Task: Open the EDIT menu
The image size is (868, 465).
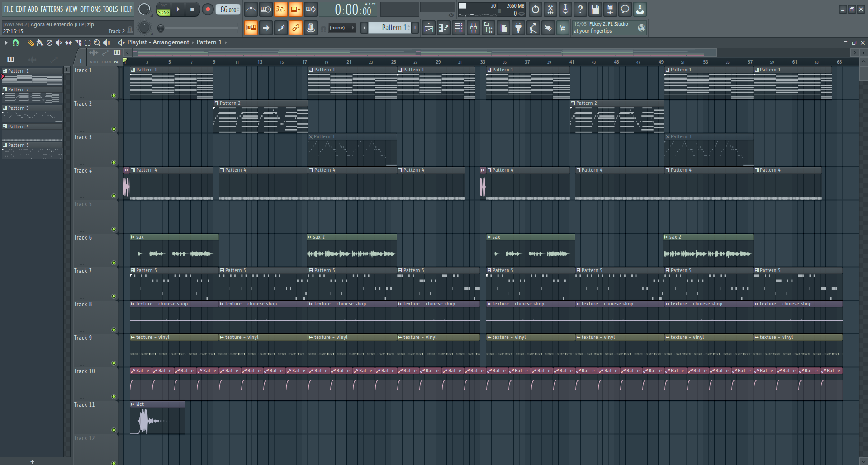Action: click(21, 9)
